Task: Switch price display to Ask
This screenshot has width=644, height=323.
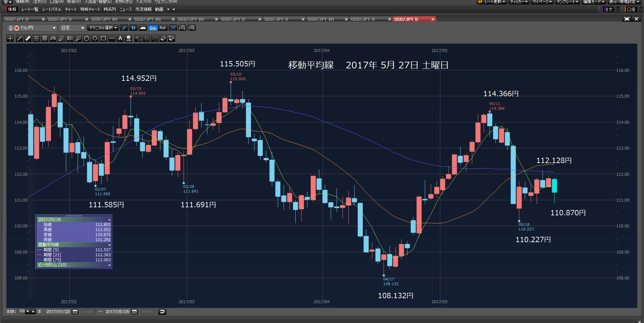Action: 163,28
